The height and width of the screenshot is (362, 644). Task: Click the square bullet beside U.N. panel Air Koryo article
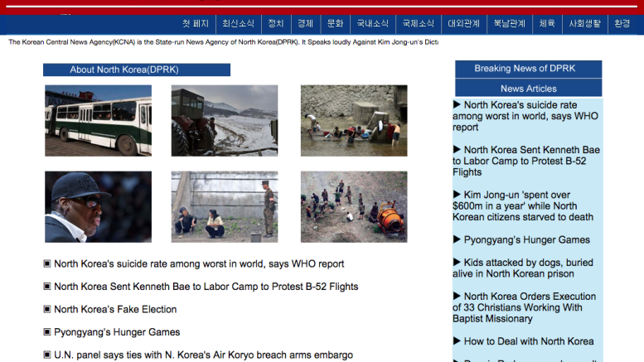click(47, 355)
